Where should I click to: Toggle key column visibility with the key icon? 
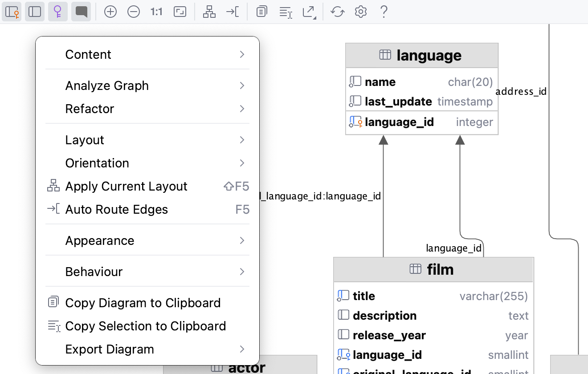coord(58,12)
